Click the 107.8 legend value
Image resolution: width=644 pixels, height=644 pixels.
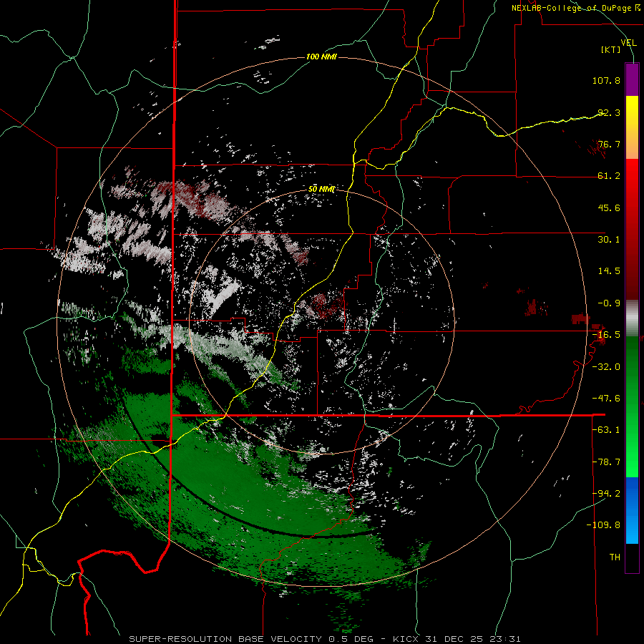point(606,80)
